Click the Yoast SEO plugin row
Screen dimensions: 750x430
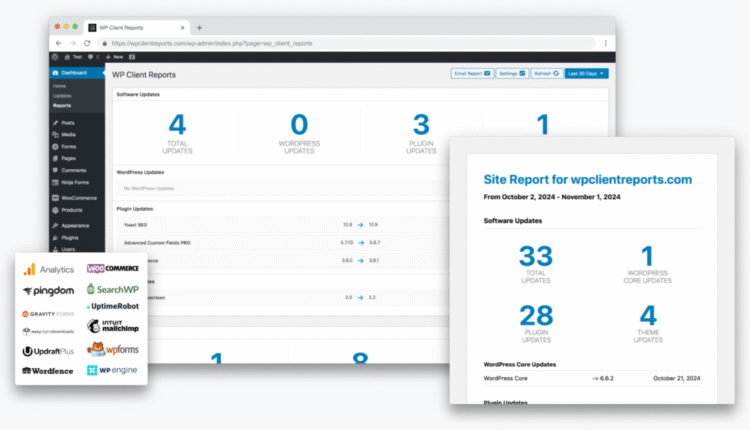[x=283, y=225]
